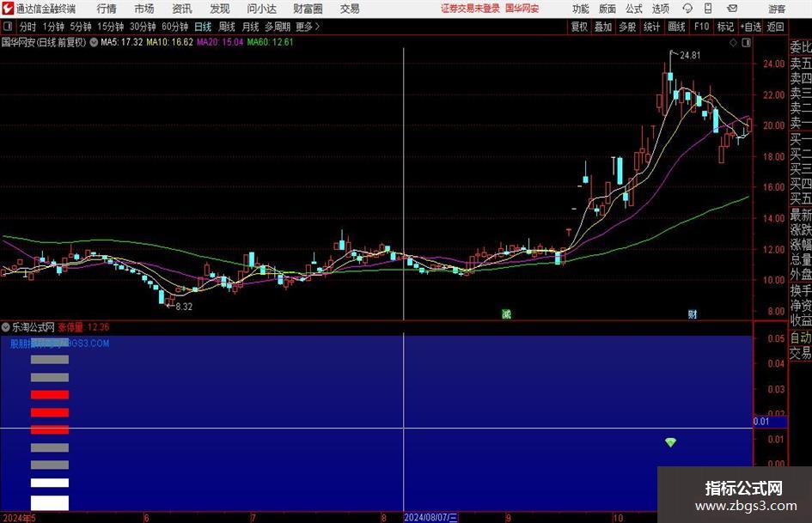Select the 日线 daily period tab
The width and height of the screenshot is (812, 523).
tap(203, 27)
